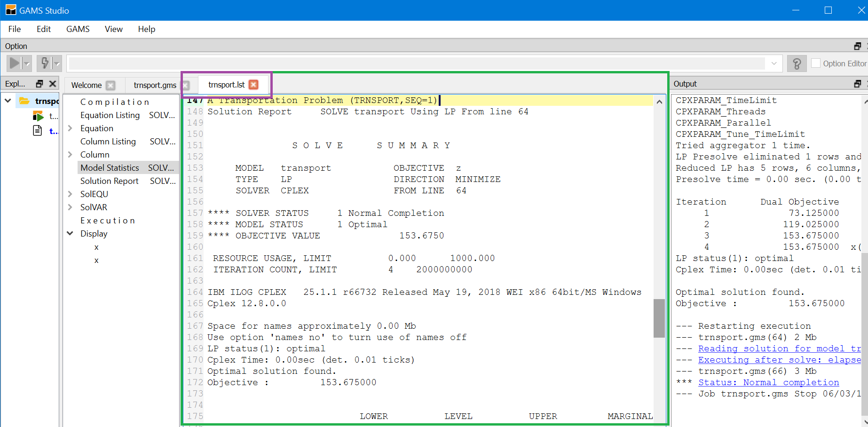The width and height of the screenshot is (868, 427).
Task: Switch to the trnsport.gms tab
Action: point(155,85)
